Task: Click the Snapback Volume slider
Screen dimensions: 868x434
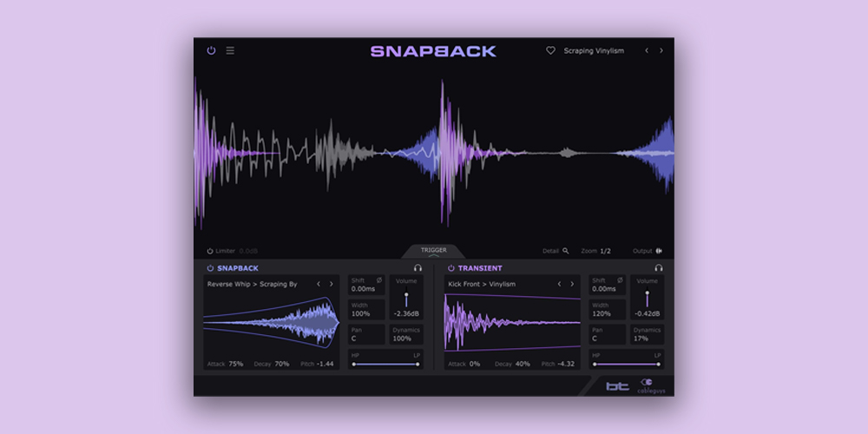Action: [406, 298]
